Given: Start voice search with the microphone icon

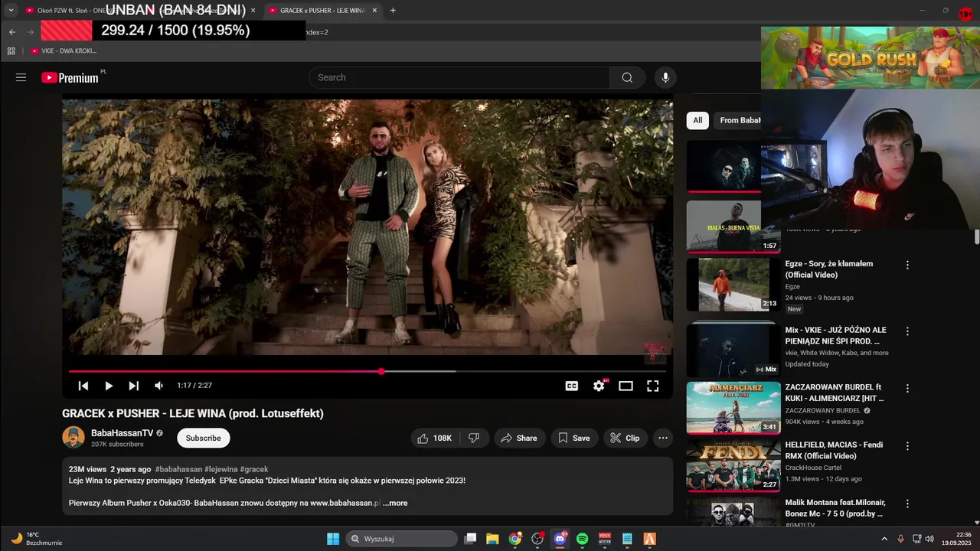Looking at the screenshot, I should 665,77.
